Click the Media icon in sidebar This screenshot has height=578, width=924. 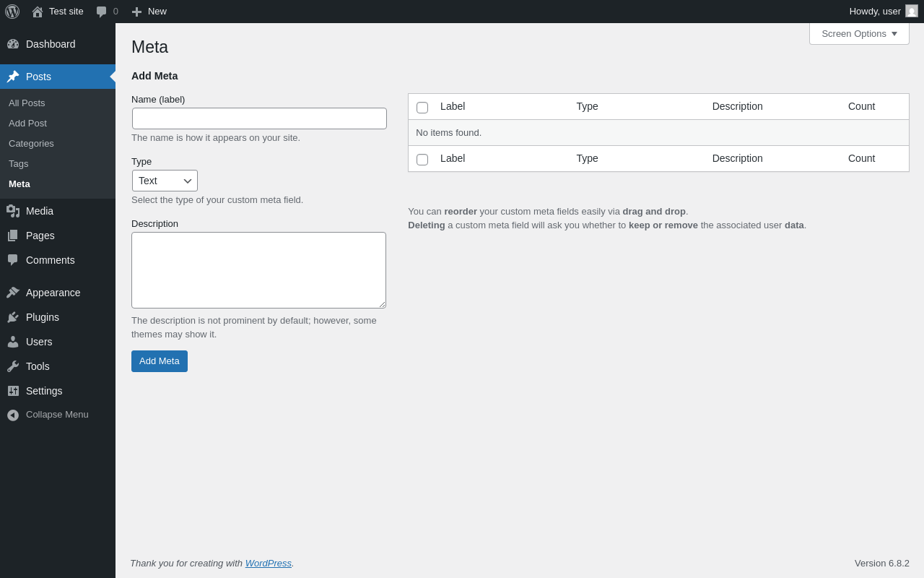click(x=13, y=211)
